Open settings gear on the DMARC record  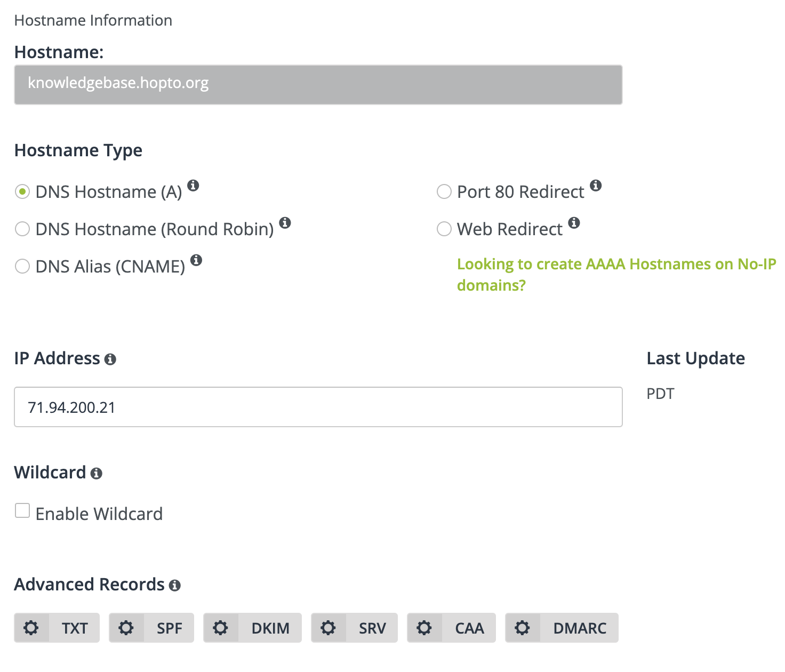(523, 628)
